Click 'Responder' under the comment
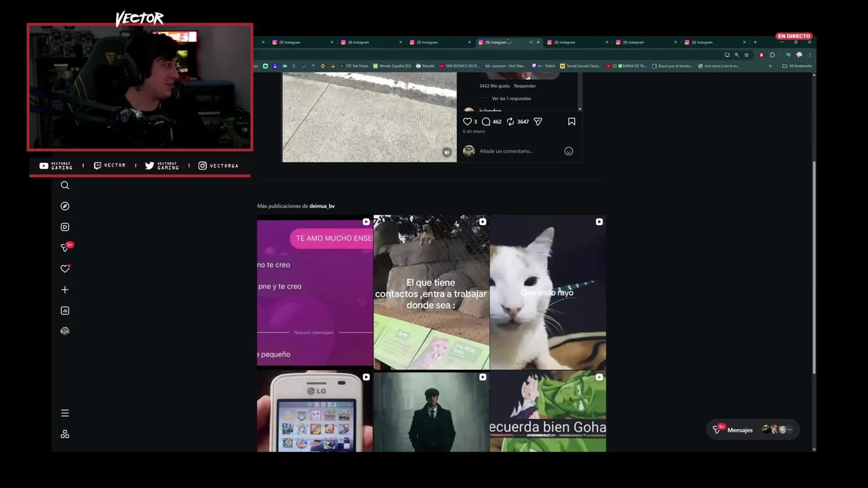This screenshot has width=868, height=488. tap(525, 86)
